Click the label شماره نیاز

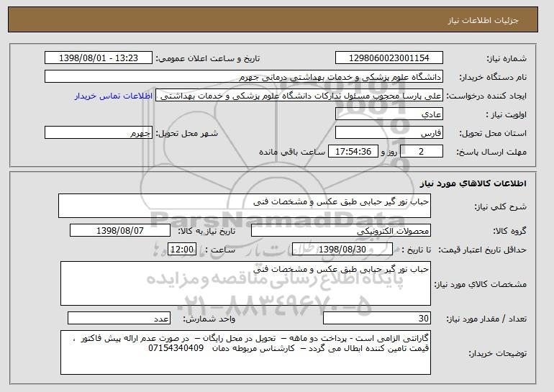(x=507, y=59)
